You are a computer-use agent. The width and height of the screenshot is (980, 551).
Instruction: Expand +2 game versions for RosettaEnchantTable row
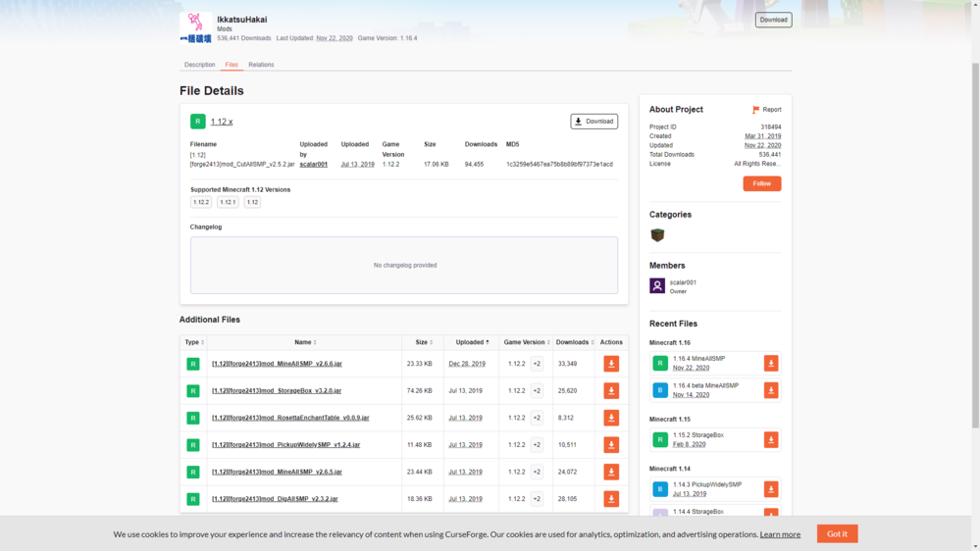click(x=537, y=418)
